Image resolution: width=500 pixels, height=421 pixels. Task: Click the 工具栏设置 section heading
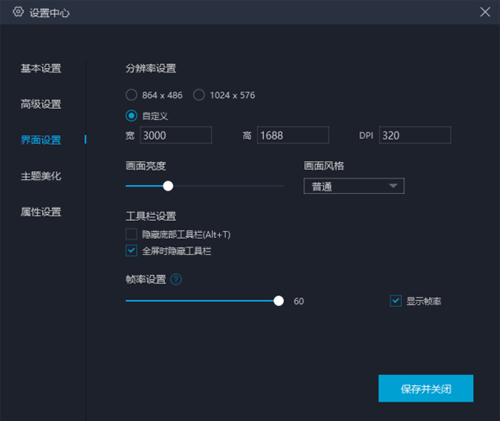click(151, 216)
